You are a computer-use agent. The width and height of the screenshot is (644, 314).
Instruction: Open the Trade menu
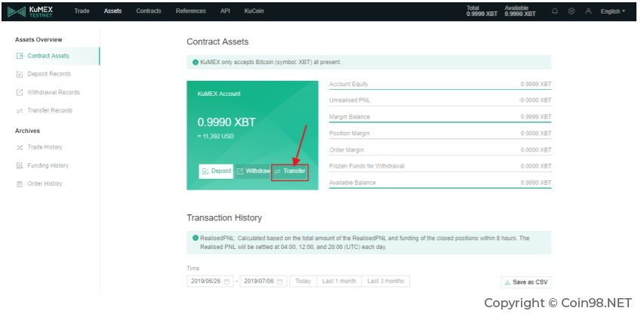pos(82,11)
